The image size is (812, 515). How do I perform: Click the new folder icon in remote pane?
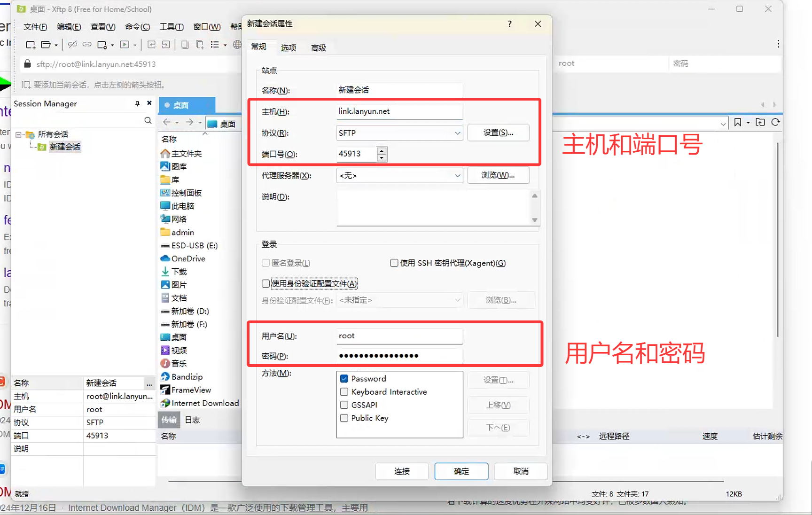pyautogui.click(x=760, y=122)
